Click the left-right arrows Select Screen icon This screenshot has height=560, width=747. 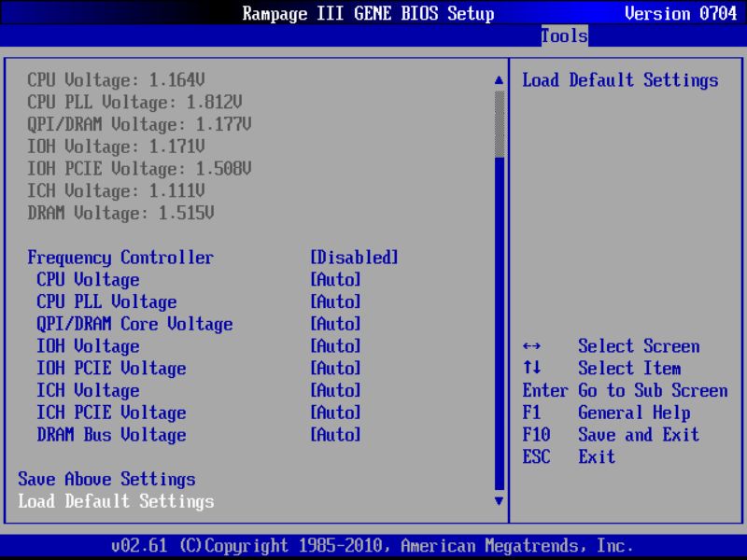pyautogui.click(x=531, y=346)
